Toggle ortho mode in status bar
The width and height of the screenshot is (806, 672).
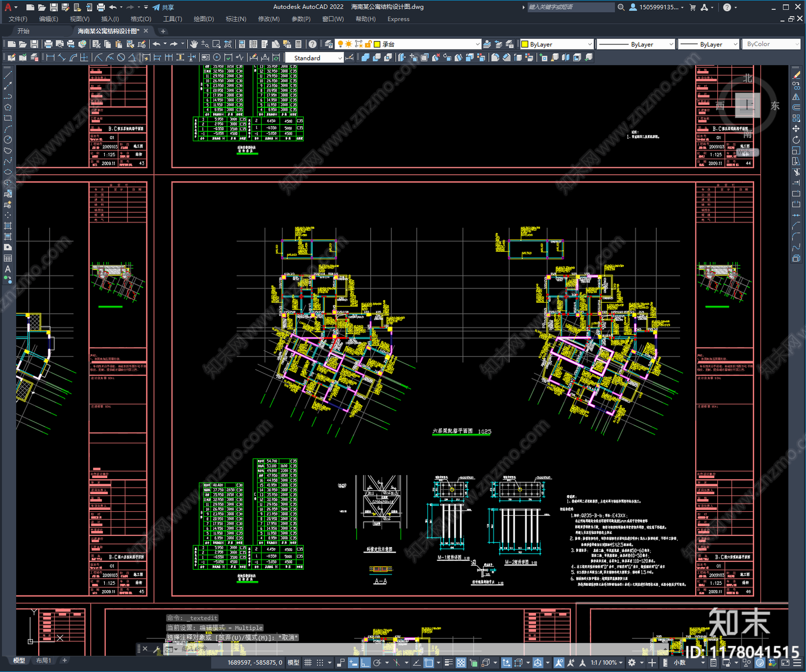pos(365,662)
